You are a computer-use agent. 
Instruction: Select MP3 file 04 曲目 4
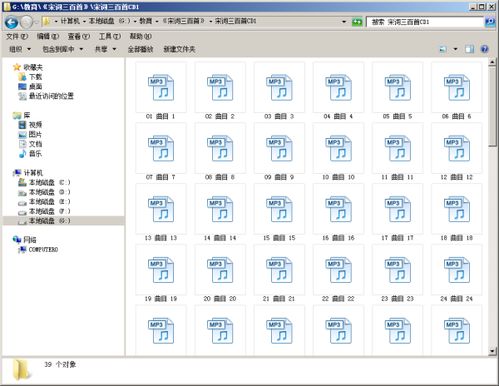(x=338, y=91)
